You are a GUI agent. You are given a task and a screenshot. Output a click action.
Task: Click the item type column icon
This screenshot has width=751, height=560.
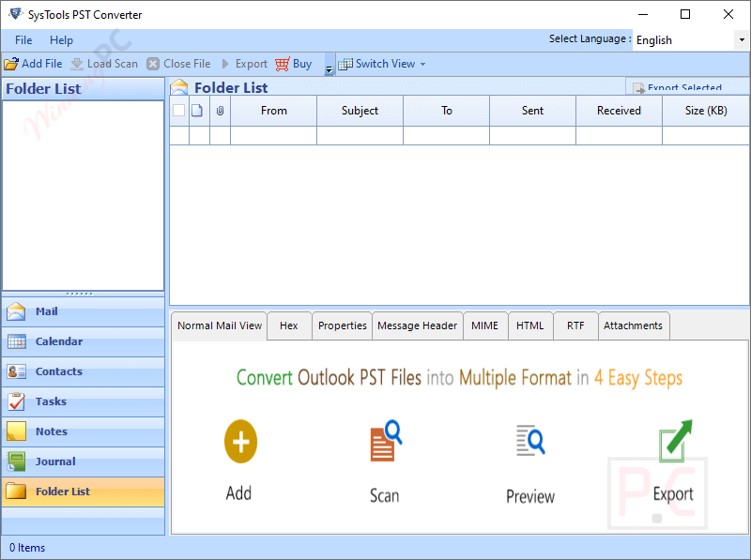[x=197, y=111]
